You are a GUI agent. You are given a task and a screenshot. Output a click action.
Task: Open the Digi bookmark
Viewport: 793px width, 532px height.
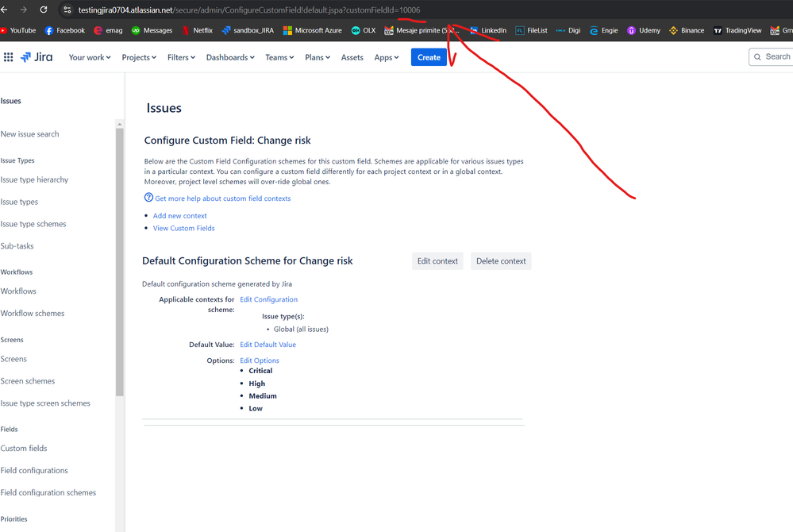pos(568,30)
